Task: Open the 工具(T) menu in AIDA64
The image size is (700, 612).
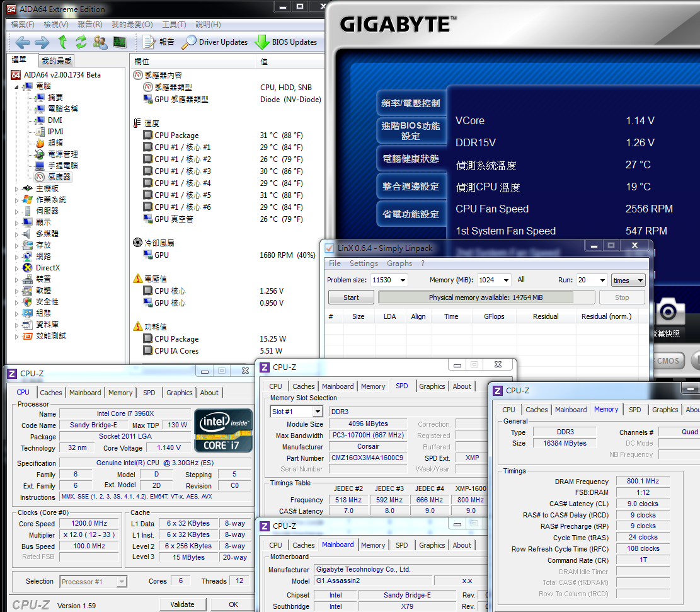Action: click(174, 25)
